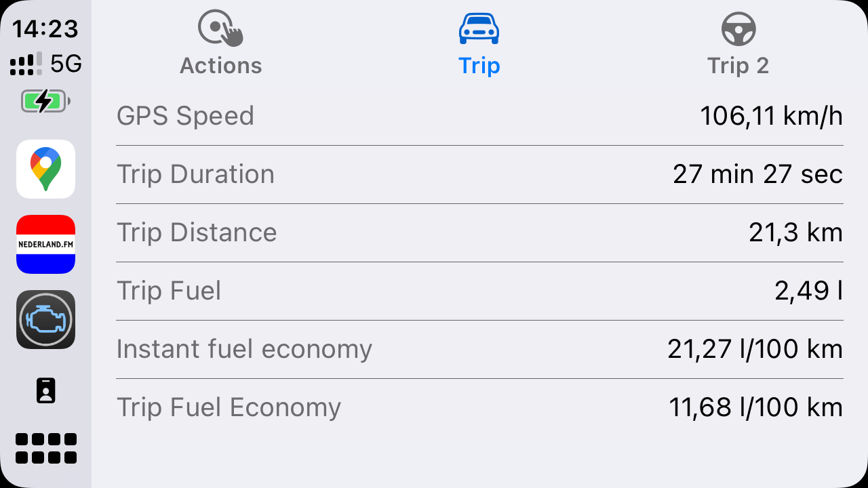The height and width of the screenshot is (488, 868).
Task: Open the CarPlay app grid home button
Action: click(x=45, y=448)
